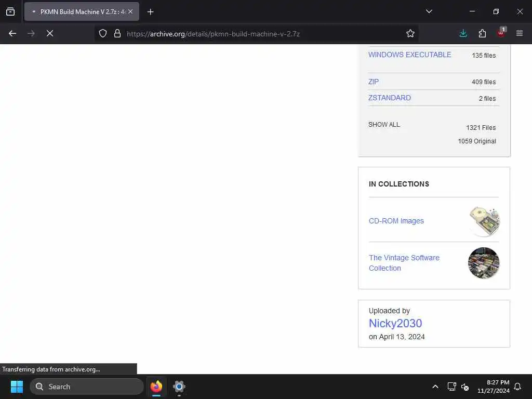
Task: Show hidden system tray icons
Action: pos(435,387)
